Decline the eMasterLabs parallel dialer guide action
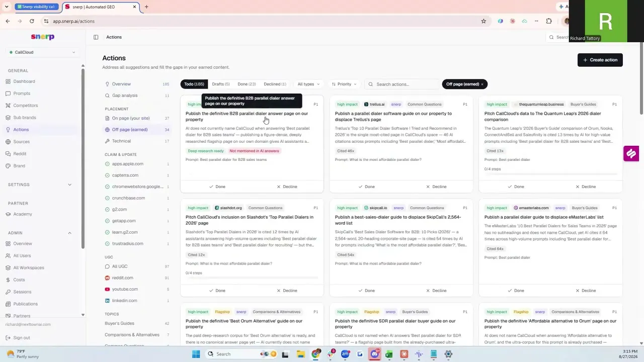 tap(586, 291)
